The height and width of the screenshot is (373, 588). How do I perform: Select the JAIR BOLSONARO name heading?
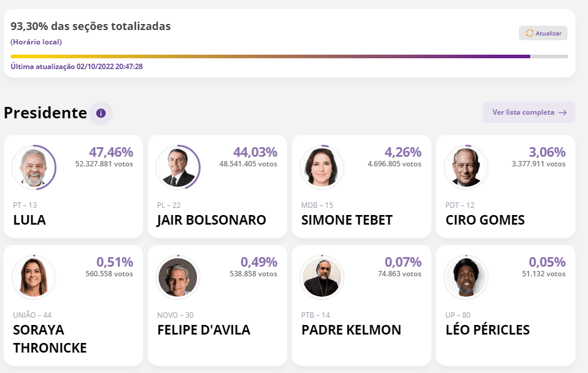(x=211, y=220)
